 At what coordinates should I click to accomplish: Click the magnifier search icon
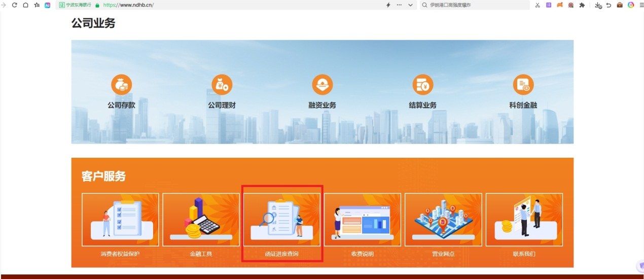point(425,5)
